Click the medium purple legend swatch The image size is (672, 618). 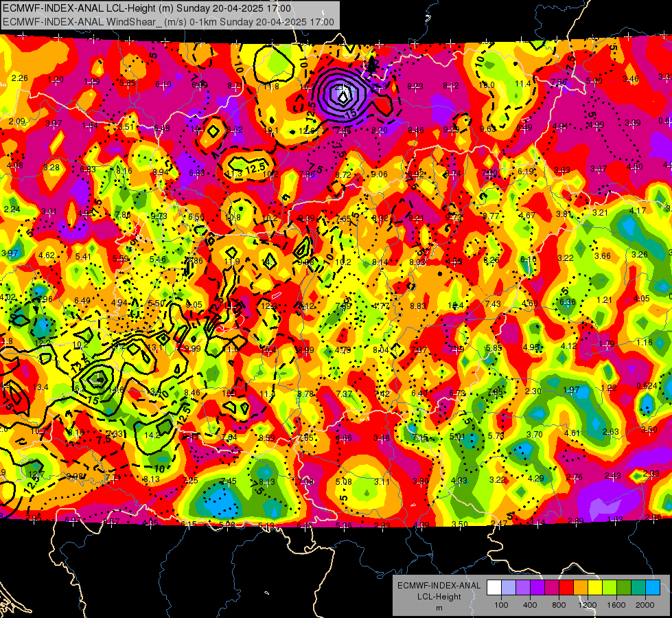(x=523, y=587)
